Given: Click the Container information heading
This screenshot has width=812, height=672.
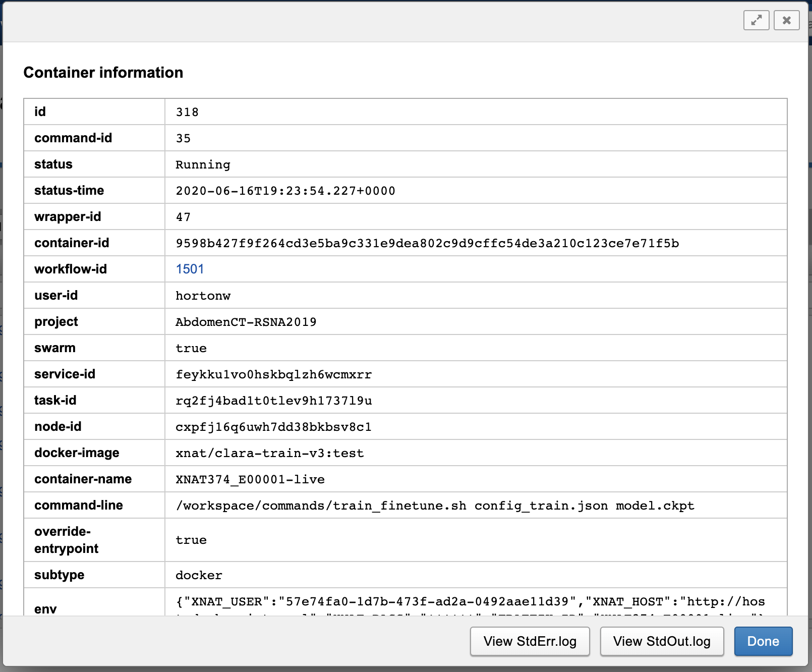Looking at the screenshot, I should tap(103, 73).
